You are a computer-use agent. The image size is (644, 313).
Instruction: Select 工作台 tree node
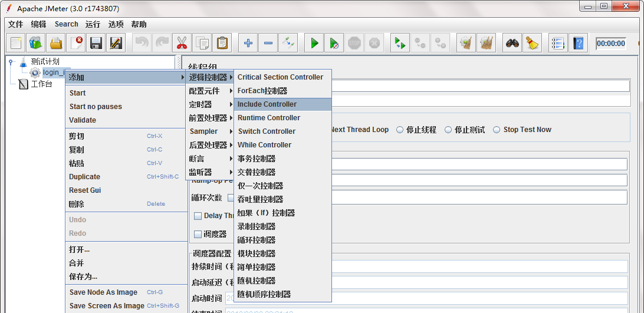coord(41,84)
